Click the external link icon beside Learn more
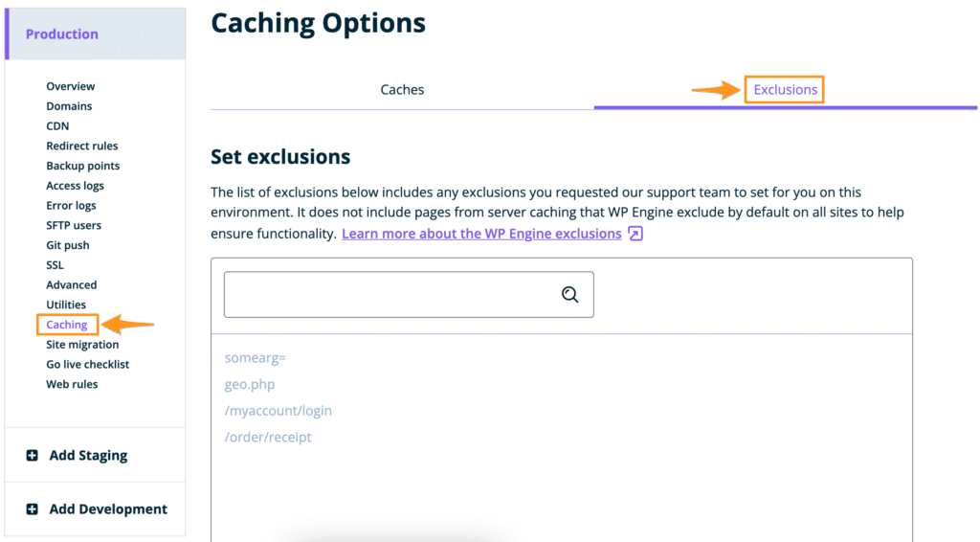Image resolution: width=980 pixels, height=542 pixels. (x=635, y=234)
